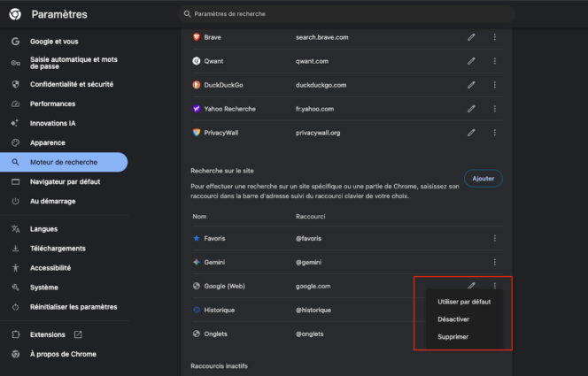Click the @favoris shortcut text
The width and height of the screenshot is (588, 376).
point(308,238)
